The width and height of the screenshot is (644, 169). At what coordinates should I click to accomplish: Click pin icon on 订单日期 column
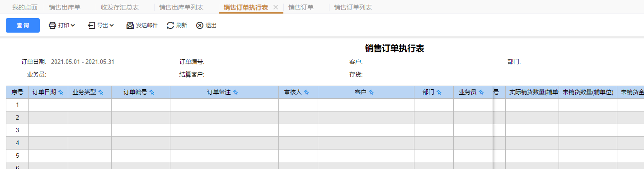[61, 92]
